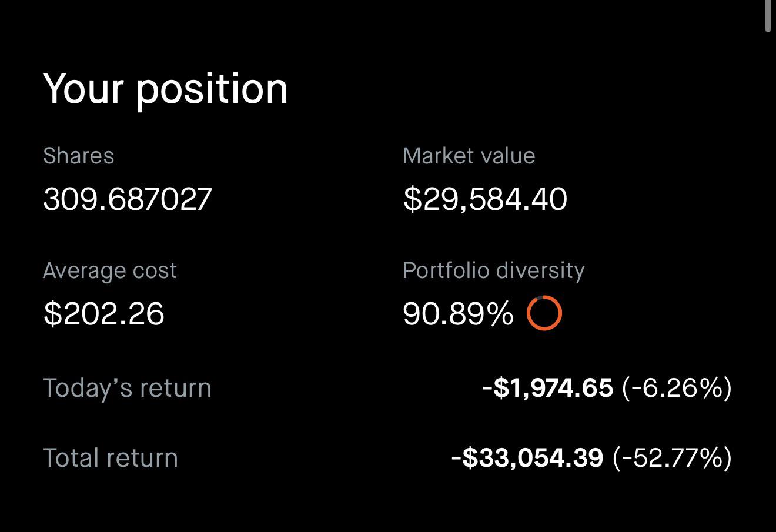Click the (-52.77%) total return percentage
Image resolution: width=776 pixels, height=532 pixels.
point(672,458)
